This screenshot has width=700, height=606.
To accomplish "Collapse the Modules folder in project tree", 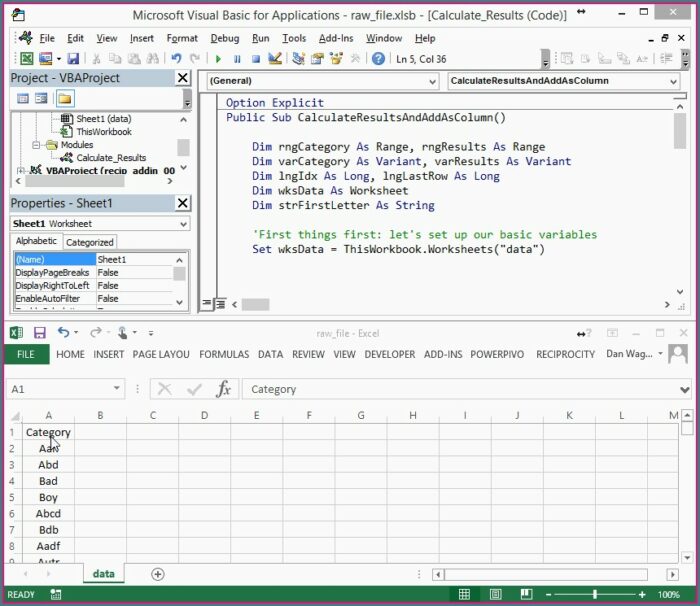I will pyautogui.click(x=37, y=145).
